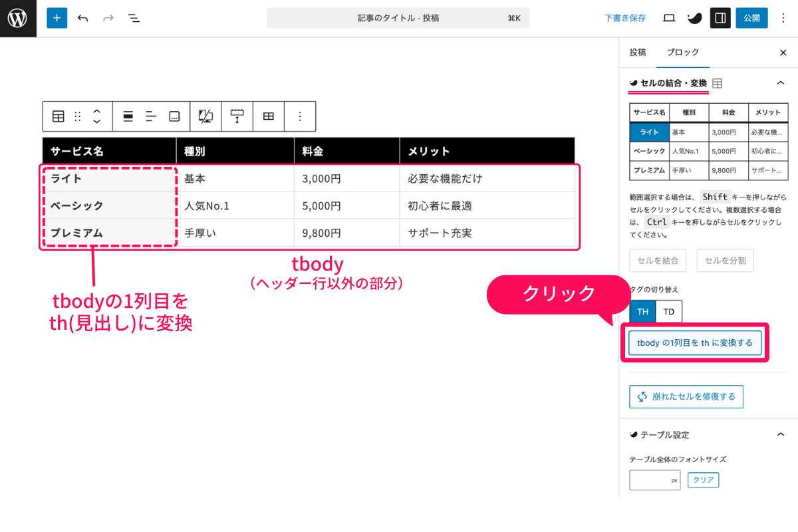The height and width of the screenshot is (532, 798).
Task: Click the table font size input field
Action: pyautogui.click(x=654, y=479)
